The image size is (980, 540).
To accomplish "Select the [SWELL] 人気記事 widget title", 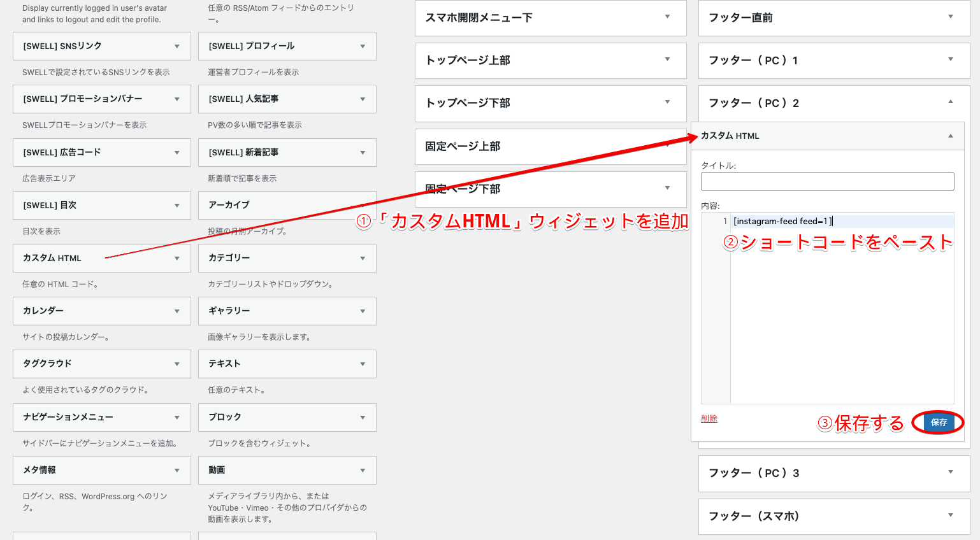I will (243, 99).
